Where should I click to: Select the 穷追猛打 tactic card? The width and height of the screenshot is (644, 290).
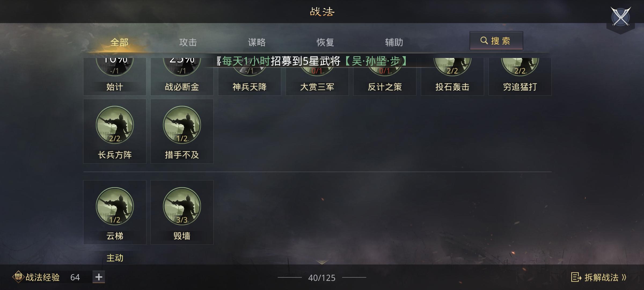[520, 77]
